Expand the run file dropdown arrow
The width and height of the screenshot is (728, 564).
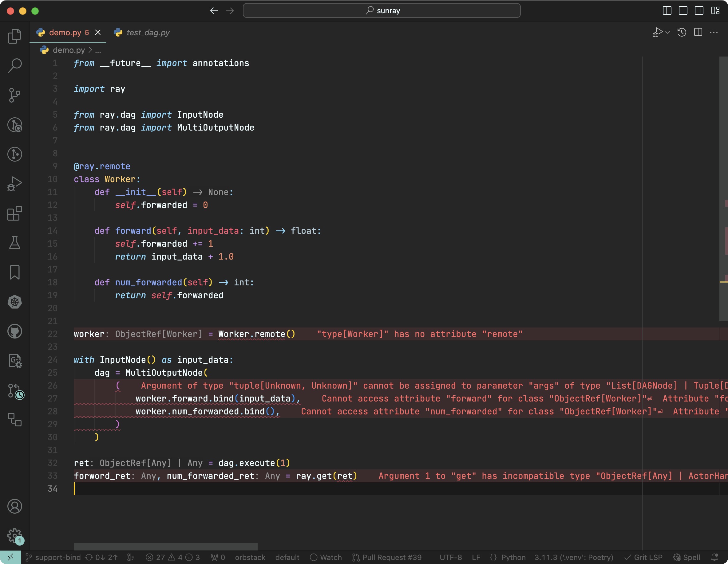pos(668,33)
